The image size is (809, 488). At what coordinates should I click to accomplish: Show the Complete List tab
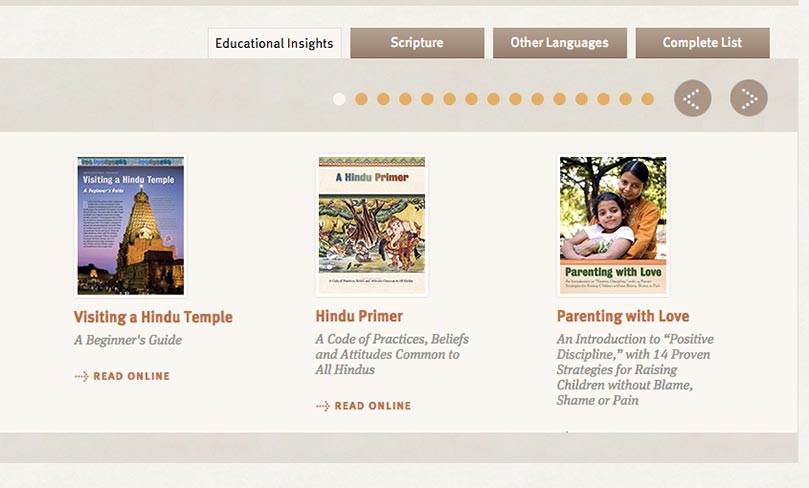point(702,43)
